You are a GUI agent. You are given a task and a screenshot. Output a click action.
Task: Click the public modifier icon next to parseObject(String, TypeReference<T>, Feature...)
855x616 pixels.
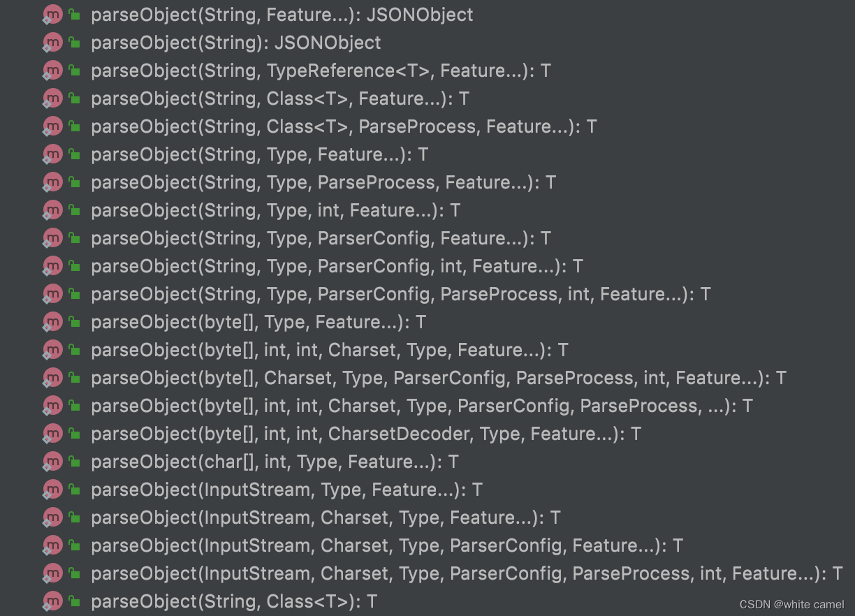73,70
